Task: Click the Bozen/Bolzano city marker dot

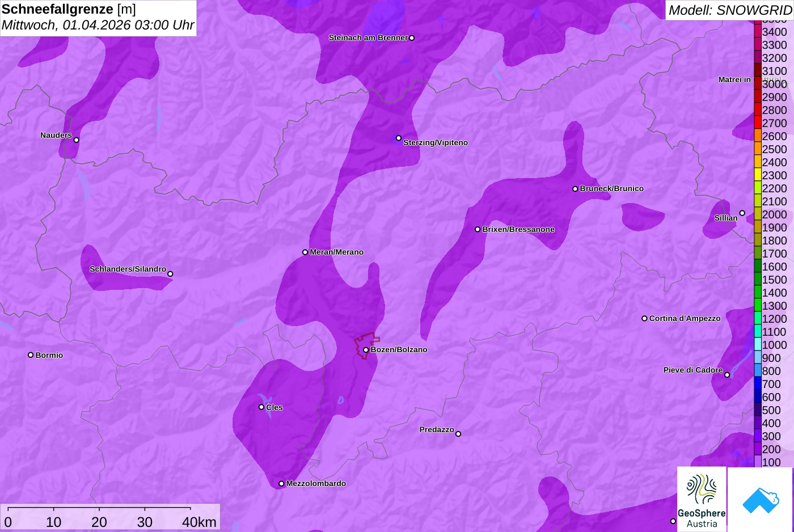Action: [366, 350]
